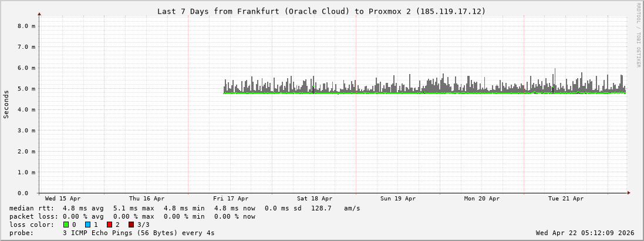Image resolution: width=644 pixels, height=241 pixels.
Task: Select the 'Thu 16 Apr' date label
Action: tap(147, 199)
